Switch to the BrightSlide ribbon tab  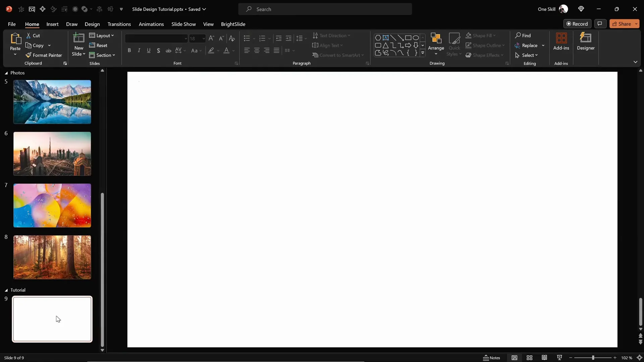(x=233, y=24)
